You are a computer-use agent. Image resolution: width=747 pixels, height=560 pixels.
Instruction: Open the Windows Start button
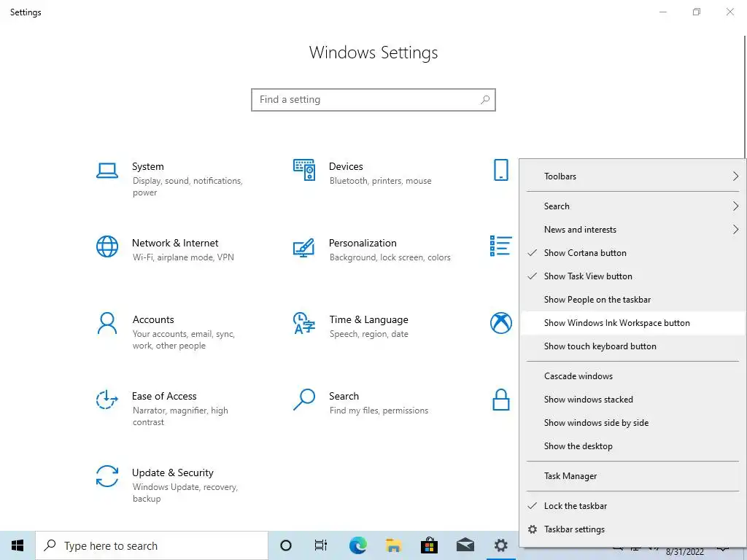[18, 545]
